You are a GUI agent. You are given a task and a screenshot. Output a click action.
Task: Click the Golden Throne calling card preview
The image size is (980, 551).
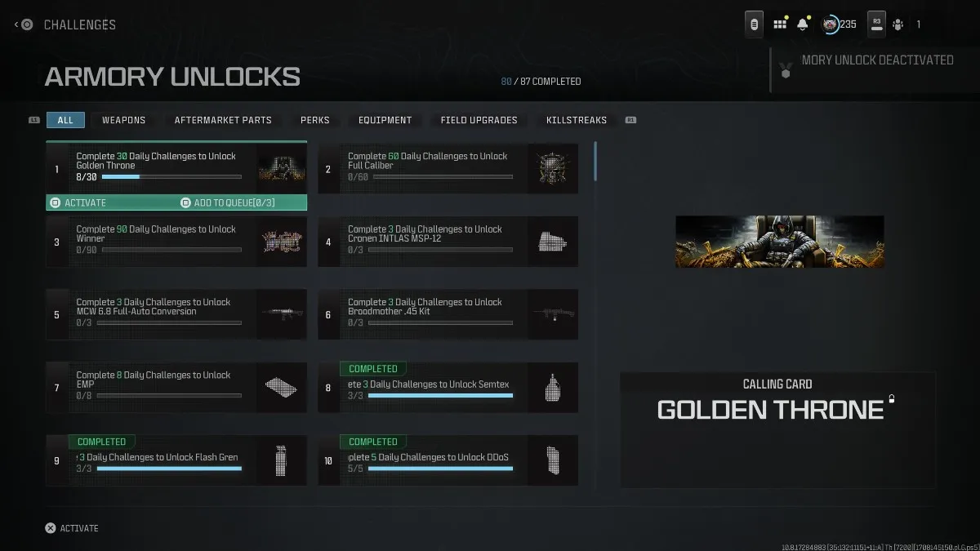coord(780,242)
